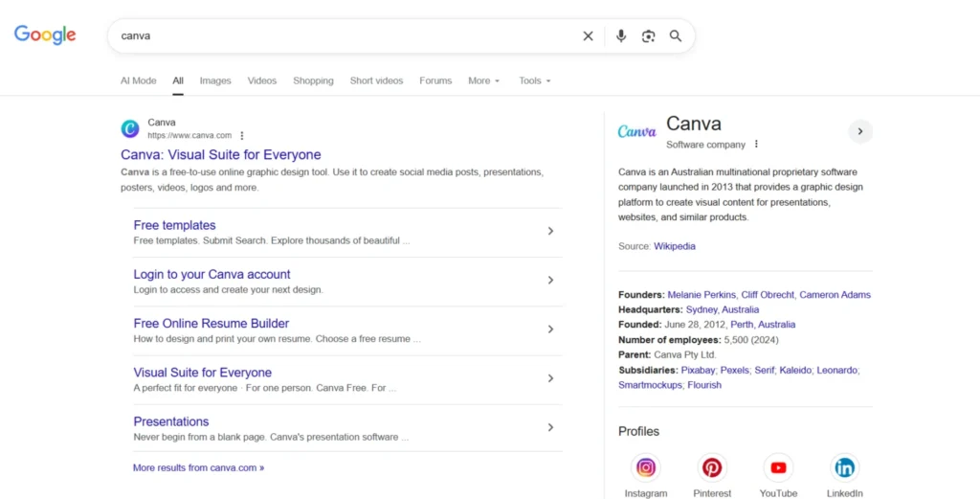Expand the Visual Suite for Everyone sitelink chevron
The width and height of the screenshot is (980, 499).
coord(550,378)
